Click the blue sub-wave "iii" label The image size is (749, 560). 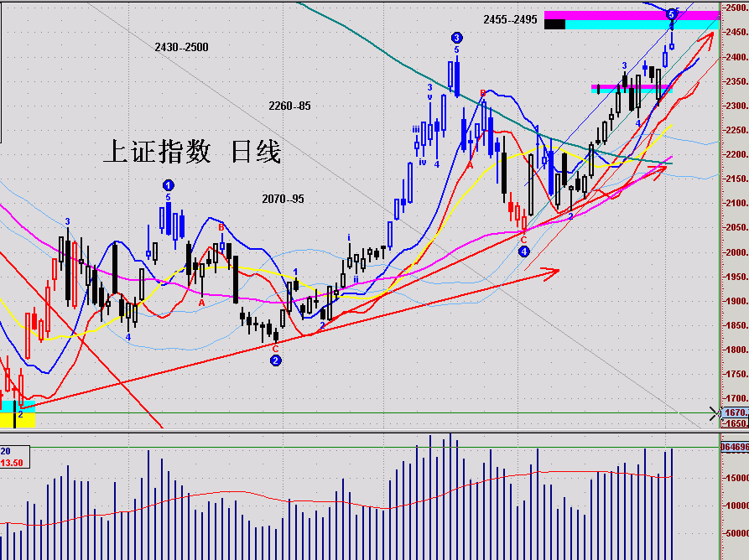[416, 129]
